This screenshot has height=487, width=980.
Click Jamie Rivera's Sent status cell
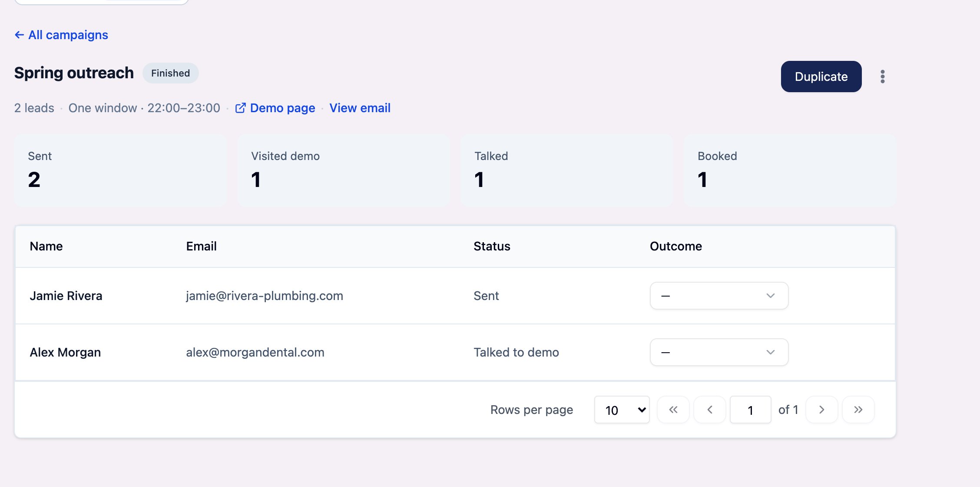(486, 296)
